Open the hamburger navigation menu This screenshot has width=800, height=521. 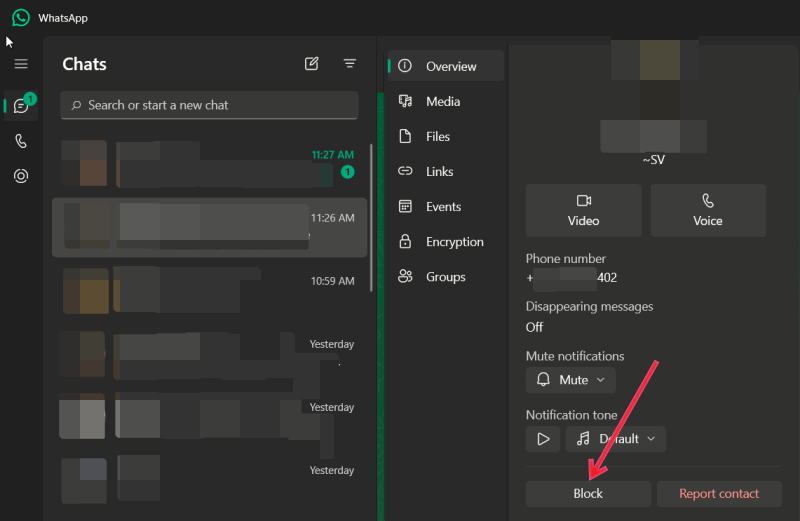(21, 64)
